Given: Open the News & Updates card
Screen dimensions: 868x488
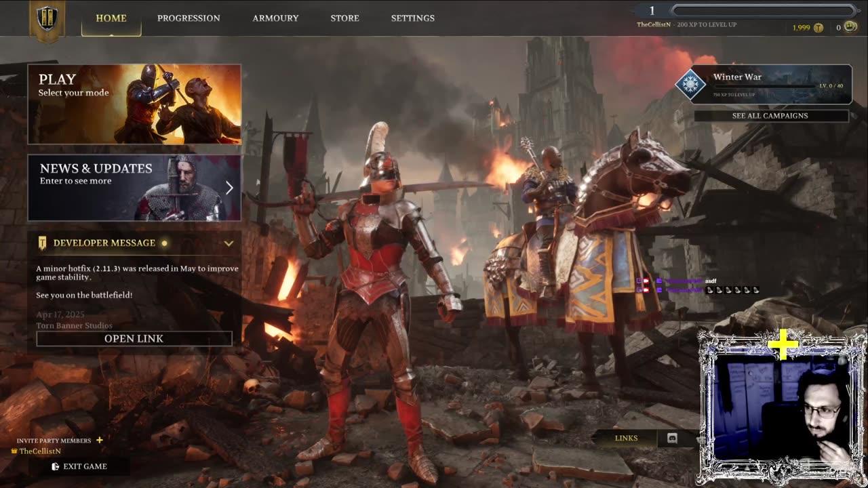Looking at the screenshot, I should [134, 188].
